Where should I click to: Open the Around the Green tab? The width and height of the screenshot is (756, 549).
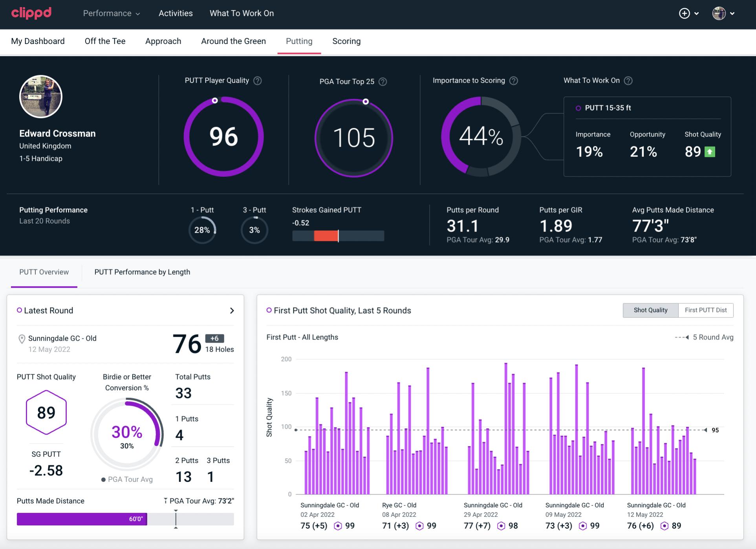[233, 41]
